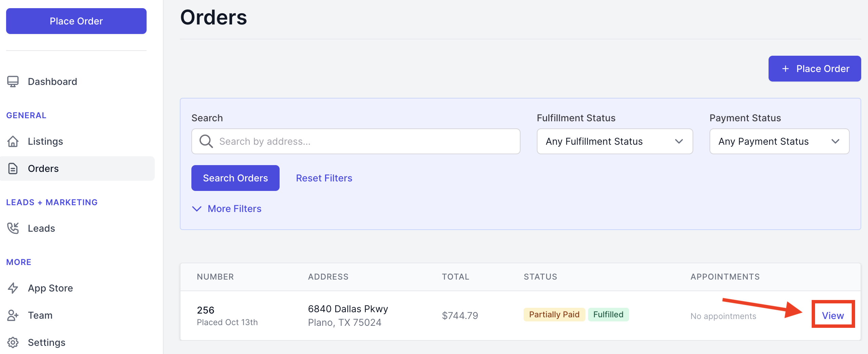Click order number 256
Image resolution: width=868 pixels, height=354 pixels.
pos(206,310)
